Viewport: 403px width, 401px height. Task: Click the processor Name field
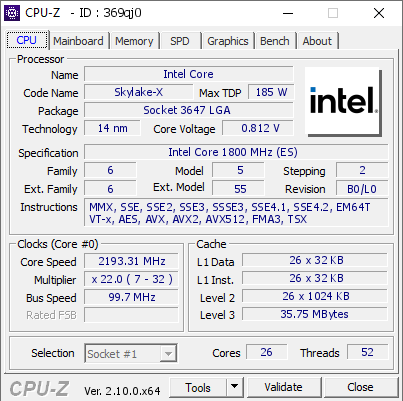point(189,74)
